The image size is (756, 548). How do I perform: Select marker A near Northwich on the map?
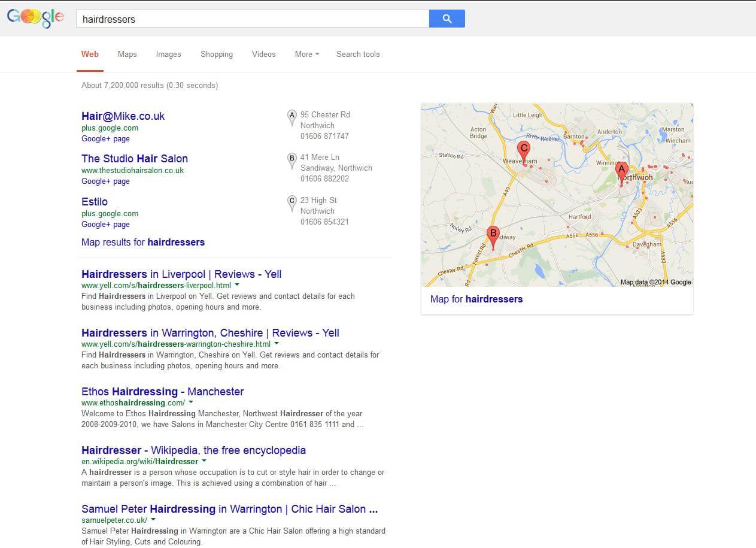(621, 169)
